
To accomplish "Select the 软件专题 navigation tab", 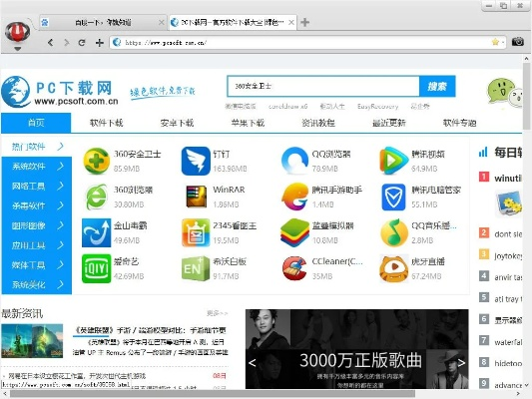I will point(460,123).
